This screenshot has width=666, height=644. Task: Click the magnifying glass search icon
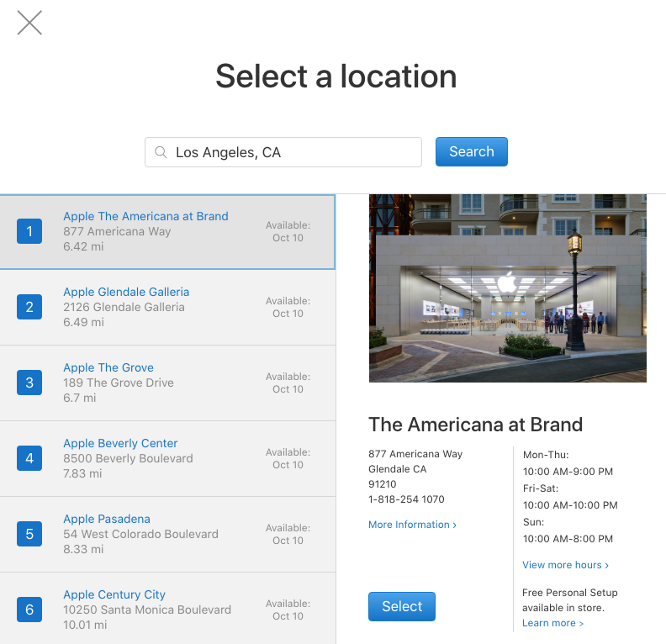(161, 152)
